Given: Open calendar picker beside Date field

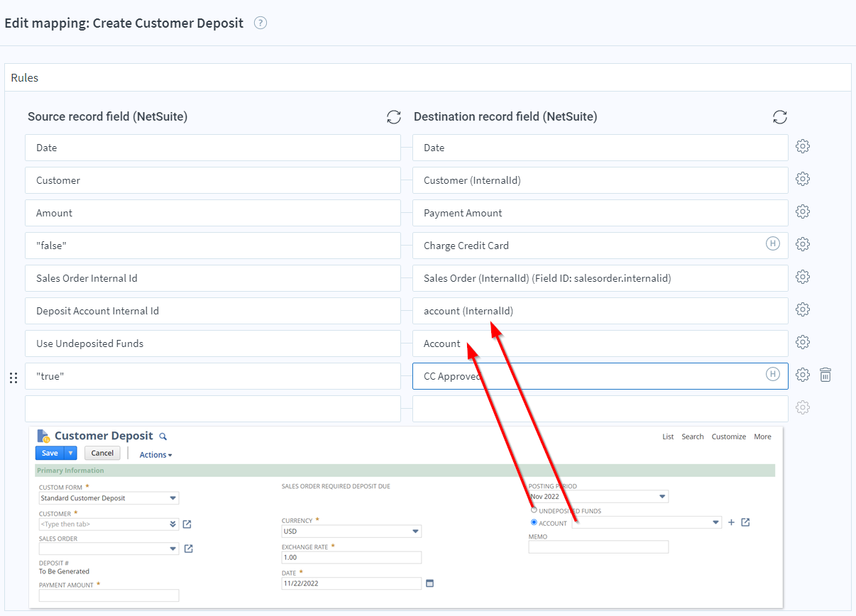Looking at the screenshot, I should click(x=429, y=583).
